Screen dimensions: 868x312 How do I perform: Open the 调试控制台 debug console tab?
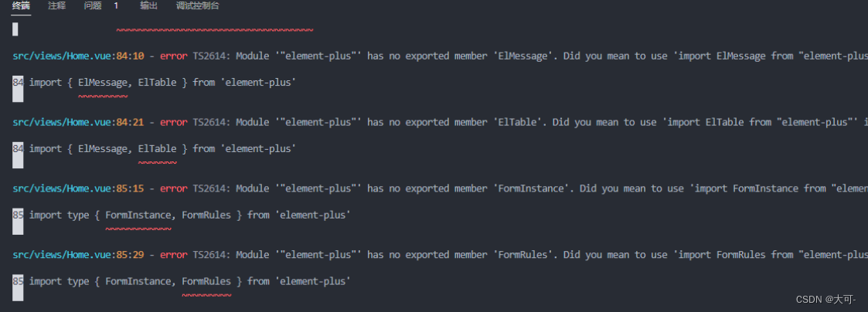(197, 6)
